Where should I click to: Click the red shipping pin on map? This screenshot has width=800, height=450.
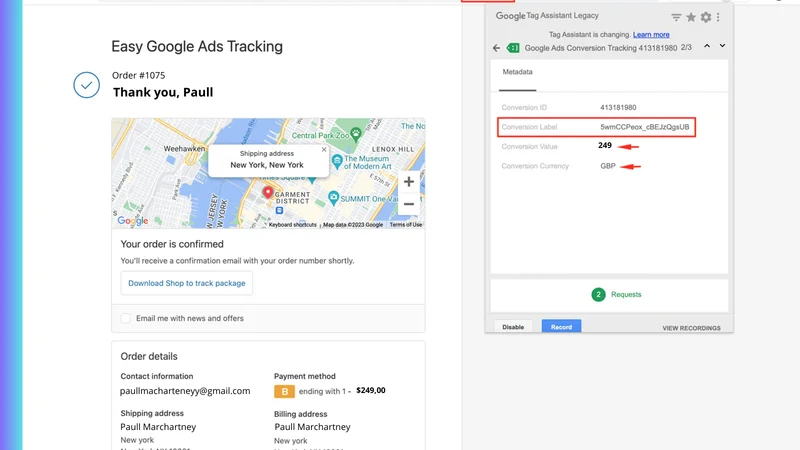[267, 192]
